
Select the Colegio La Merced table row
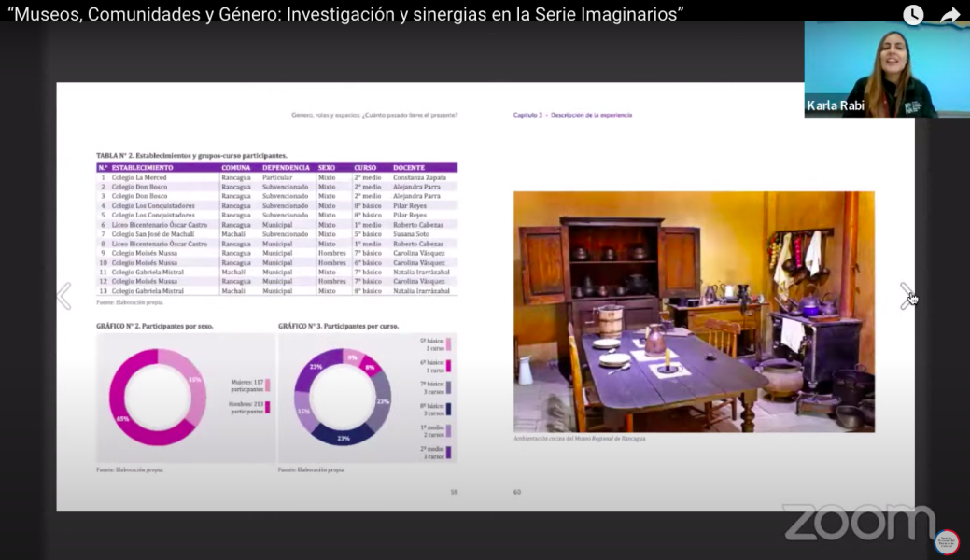click(x=276, y=177)
